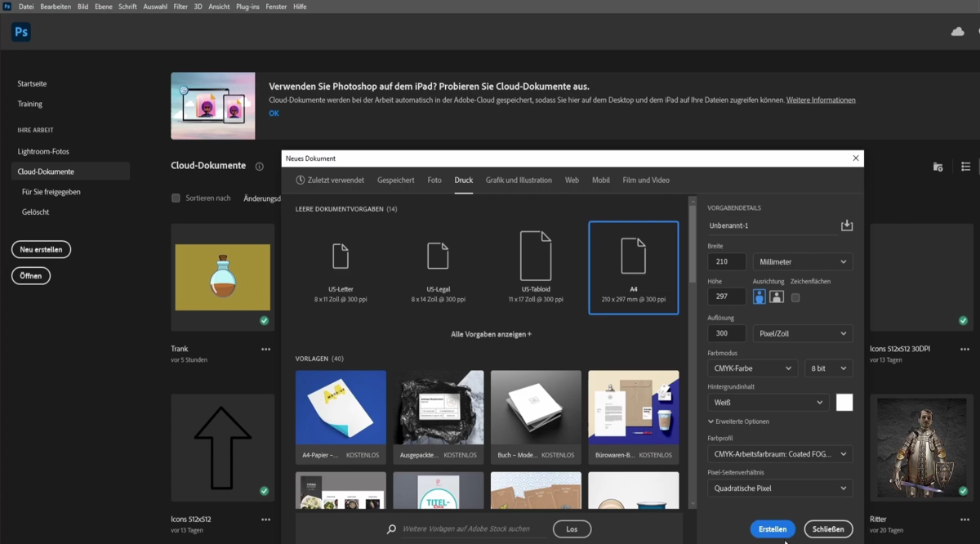
Task: Enable the Zeichenflächen checkbox
Action: [795, 297]
